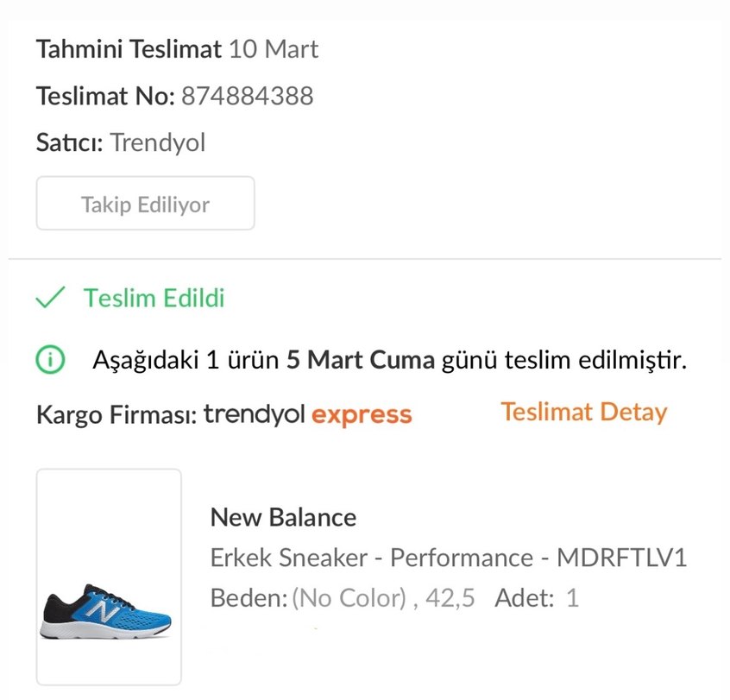Screen dimensions: 730x700
Task: Click the seller name Trendyol
Action: [158, 142]
